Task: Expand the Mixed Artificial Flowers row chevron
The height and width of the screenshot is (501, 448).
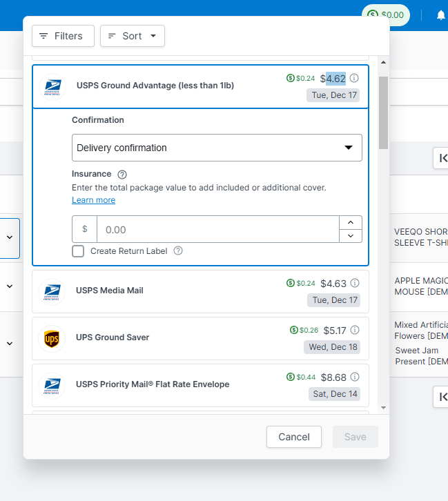Action: [x=10, y=344]
